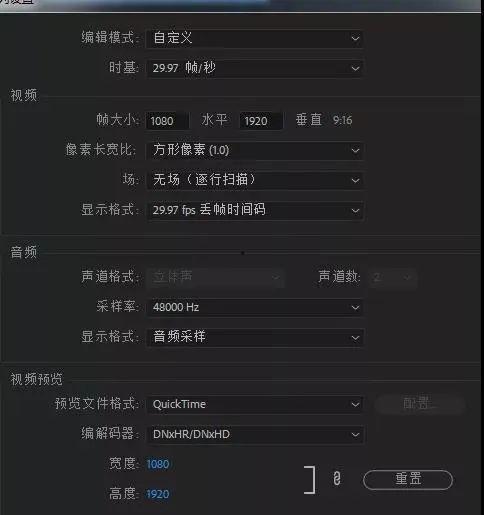Click the 视频预览 section header

point(36,379)
